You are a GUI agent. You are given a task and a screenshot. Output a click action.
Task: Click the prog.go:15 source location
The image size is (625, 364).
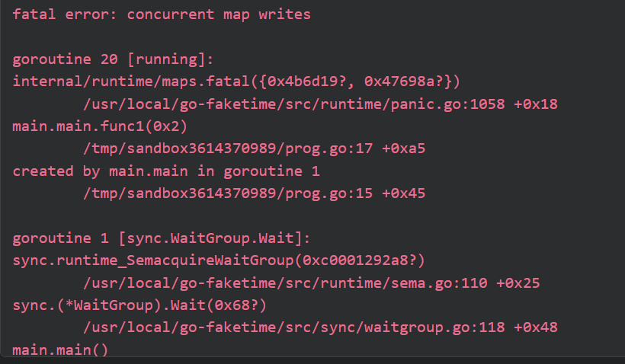click(x=228, y=193)
